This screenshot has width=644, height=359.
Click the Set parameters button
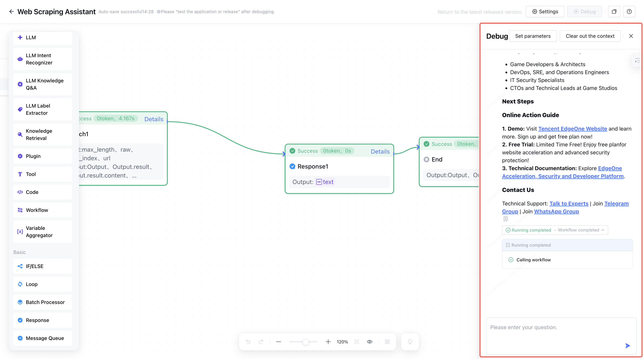(x=533, y=36)
